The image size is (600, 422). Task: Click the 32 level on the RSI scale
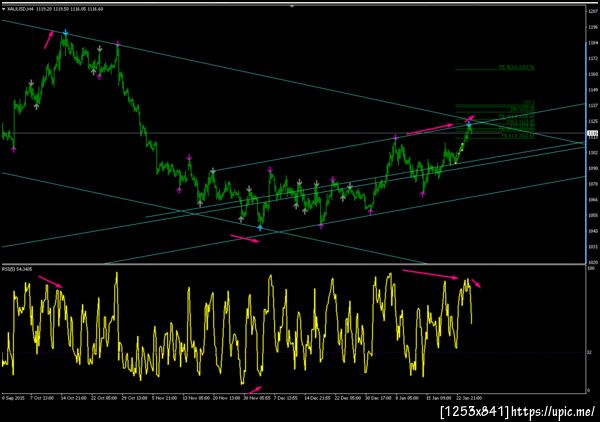590,353
